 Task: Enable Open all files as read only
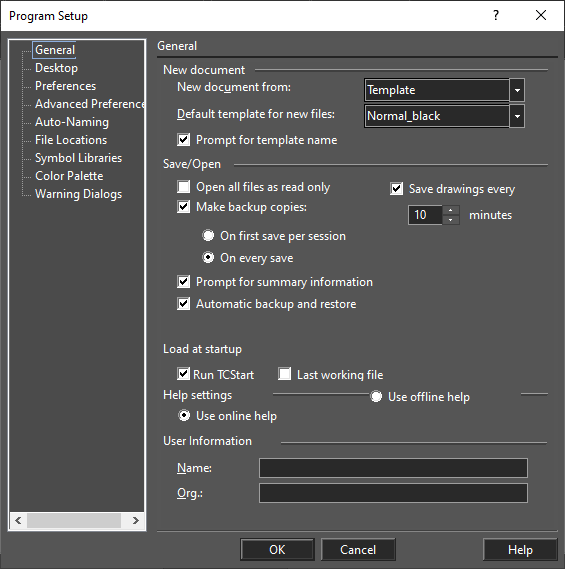click(x=184, y=187)
